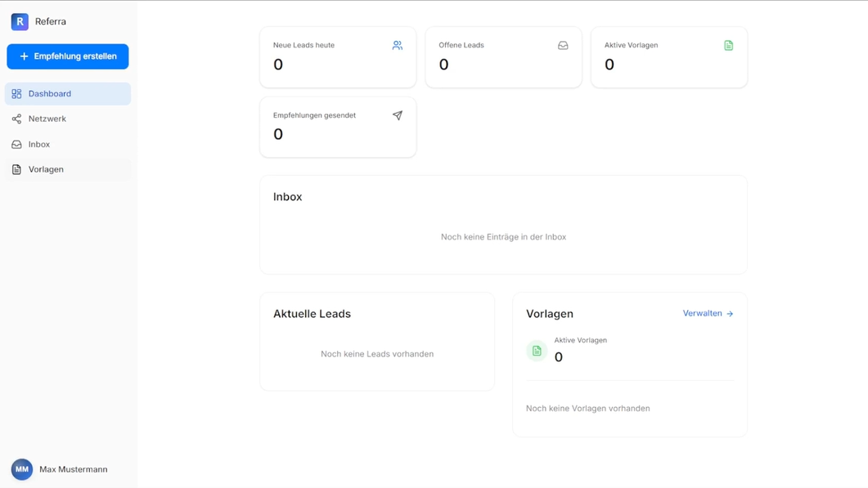
Task: Click the Referra R logo
Action: (x=19, y=20)
